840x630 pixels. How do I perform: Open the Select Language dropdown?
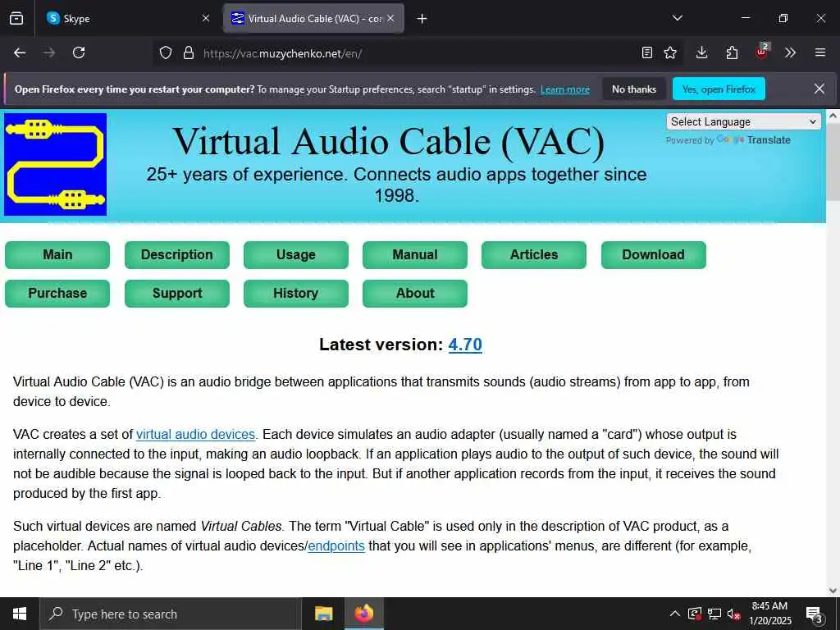click(743, 121)
